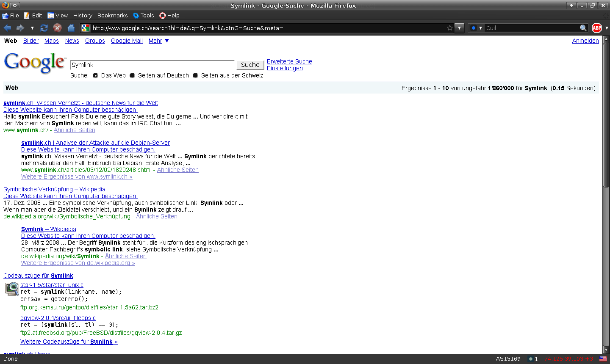Bookmark this page with the star icon
This screenshot has height=364, width=610.
click(x=450, y=28)
